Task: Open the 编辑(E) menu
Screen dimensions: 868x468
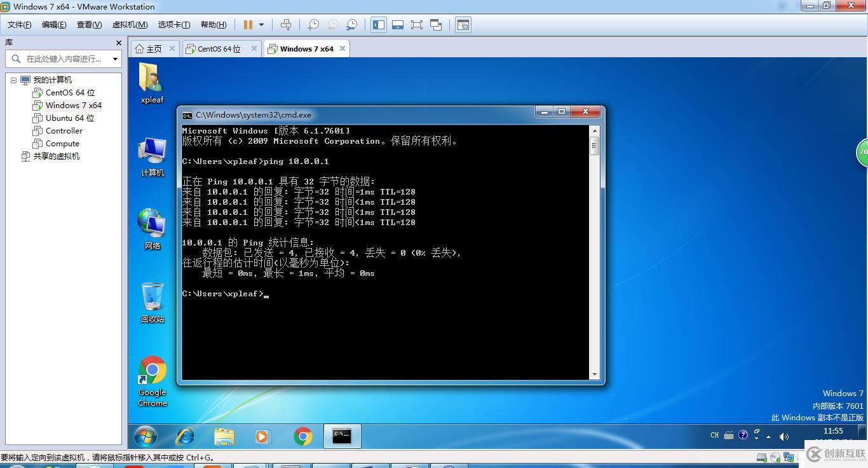Action: coord(54,25)
